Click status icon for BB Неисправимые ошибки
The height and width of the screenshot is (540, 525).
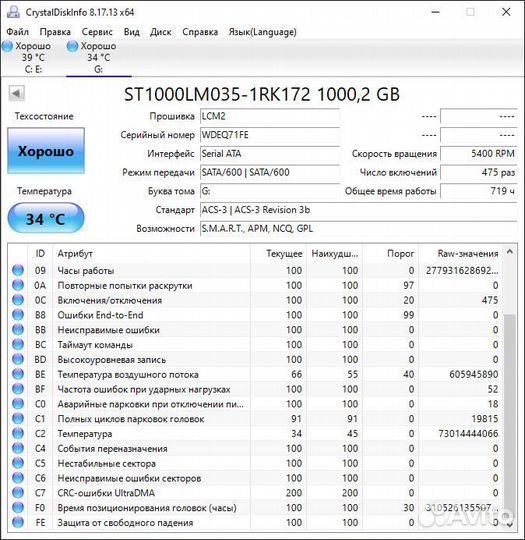click(x=18, y=330)
